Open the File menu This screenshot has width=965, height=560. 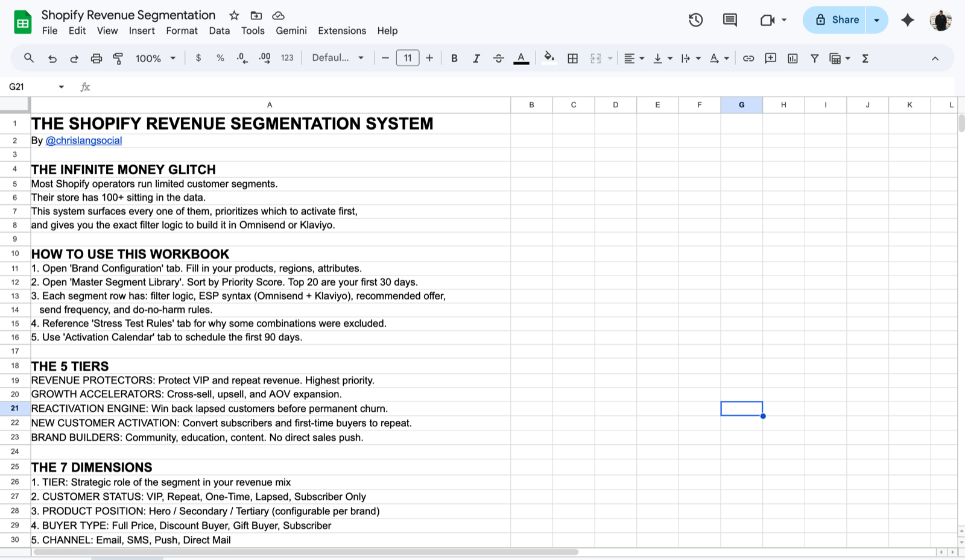(x=50, y=31)
